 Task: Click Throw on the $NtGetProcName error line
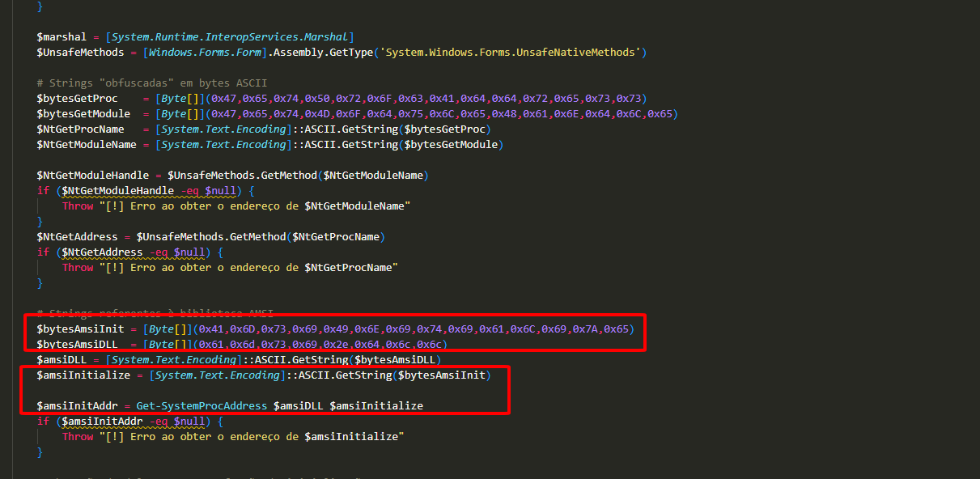click(x=78, y=268)
